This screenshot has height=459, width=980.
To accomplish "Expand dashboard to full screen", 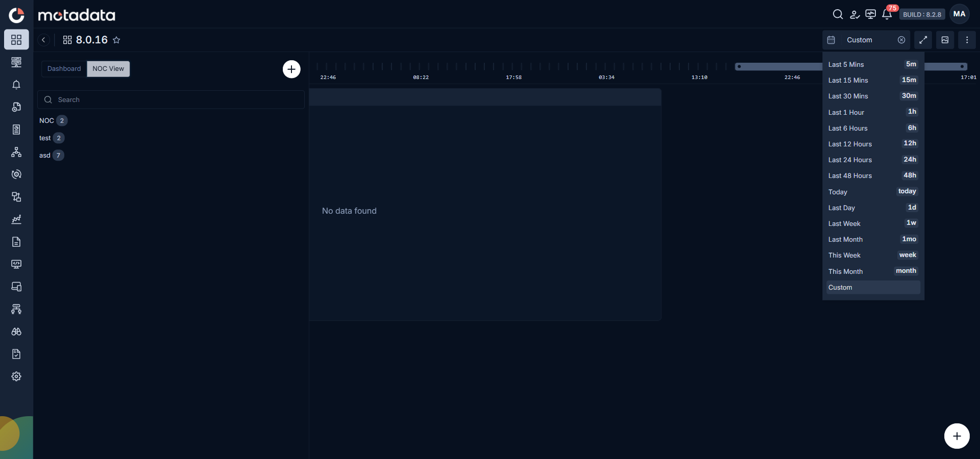I will pos(923,40).
